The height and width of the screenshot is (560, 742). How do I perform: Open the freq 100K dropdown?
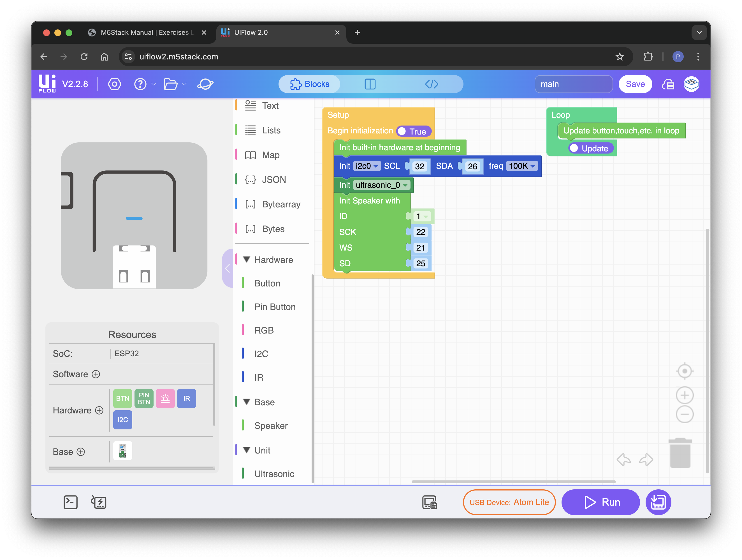click(522, 166)
